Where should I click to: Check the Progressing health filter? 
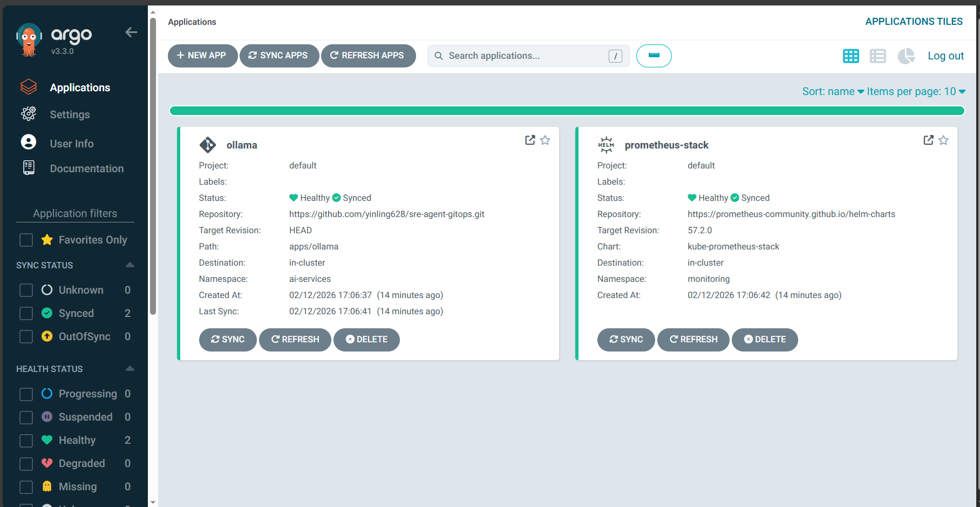(26, 394)
